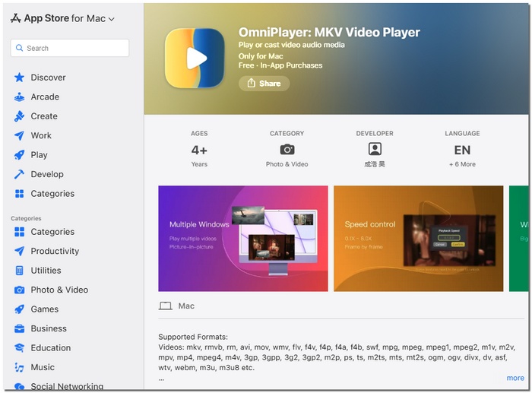Viewport: 532px width, 393px height.
Task: Click the Develop hammer icon
Action: 19,174
